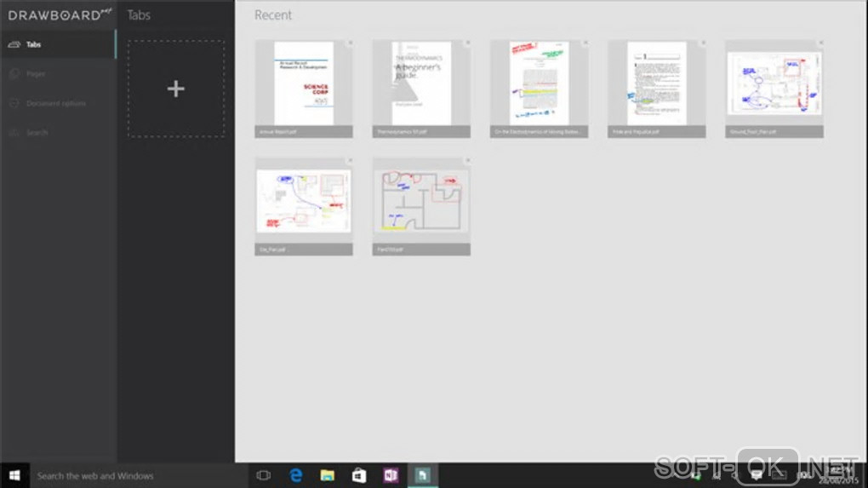
Task: Remove Pride and Prejudice from recent list
Action: coord(703,43)
